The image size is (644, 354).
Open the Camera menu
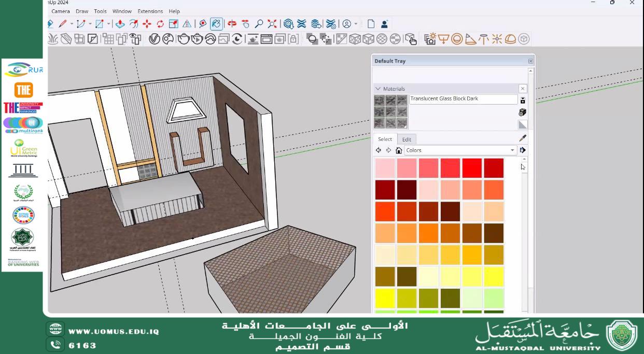point(61,11)
